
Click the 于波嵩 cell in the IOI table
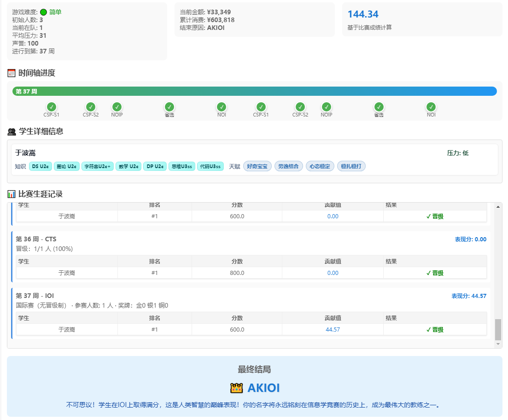tap(67, 330)
